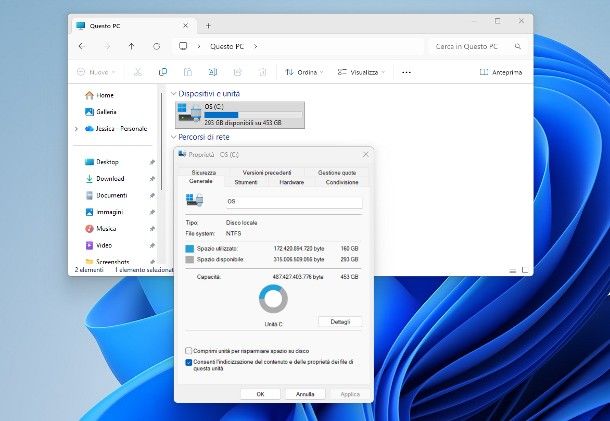Click the search magnifier icon
This screenshot has width=610, height=421.
tap(518, 46)
